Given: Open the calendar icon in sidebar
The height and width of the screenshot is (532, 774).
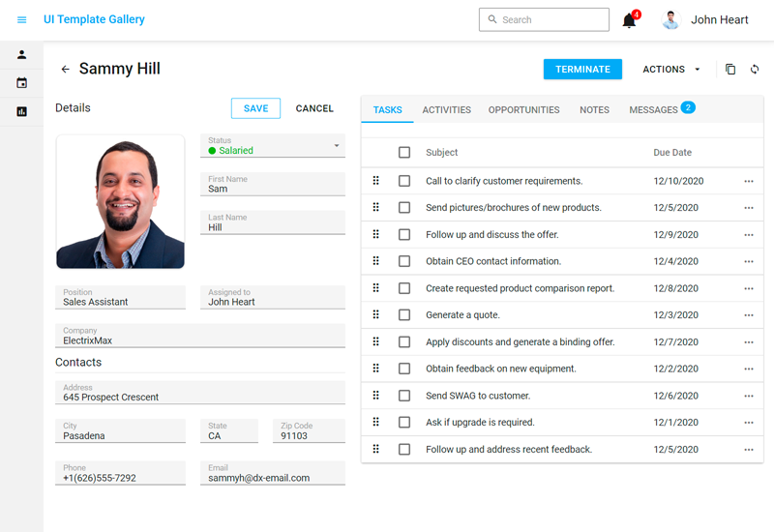Looking at the screenshot, I should pyautogui.click(x=22, y=83).
